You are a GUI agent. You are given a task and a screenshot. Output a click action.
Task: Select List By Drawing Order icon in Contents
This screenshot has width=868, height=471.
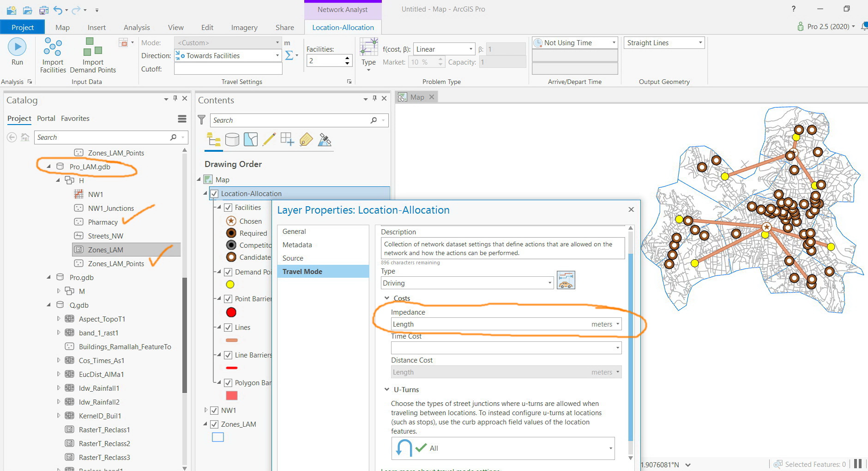[213, 139]
